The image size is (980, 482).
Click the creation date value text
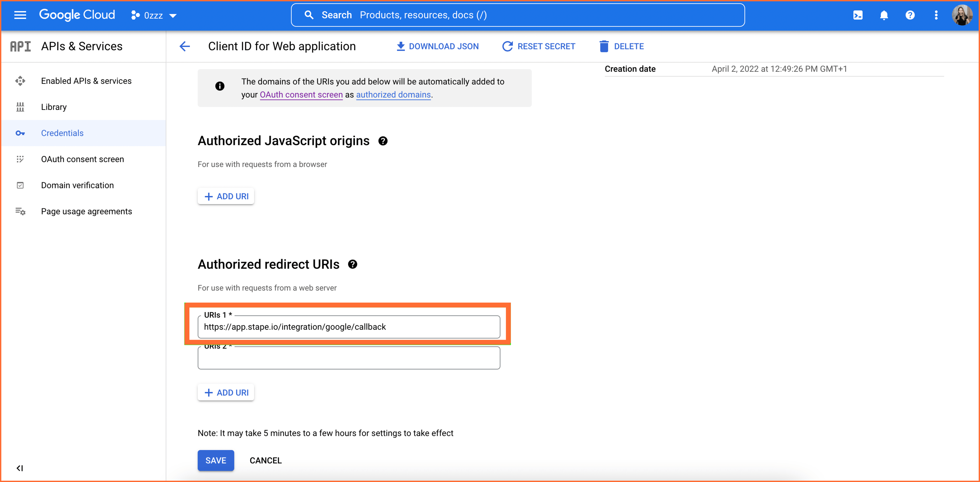click(779, 69)
